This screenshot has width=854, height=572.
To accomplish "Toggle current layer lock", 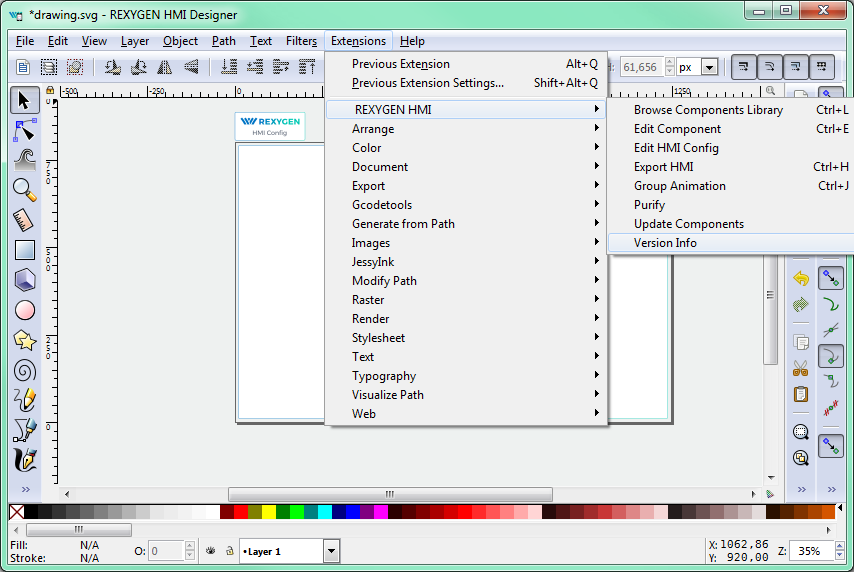I will (x=230, y=551).
